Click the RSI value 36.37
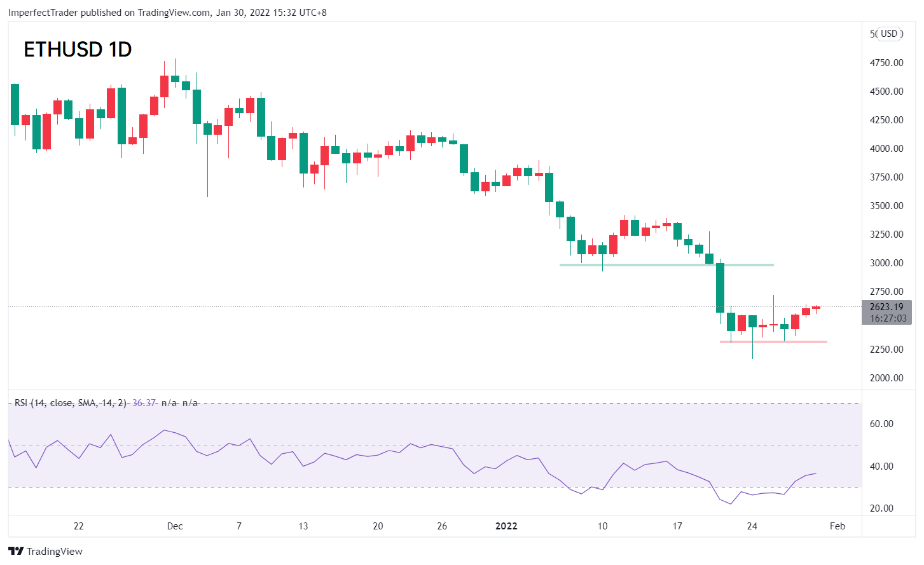Viewport: 924px width, 565px height. pyautogui.click(x=144, y=403)
